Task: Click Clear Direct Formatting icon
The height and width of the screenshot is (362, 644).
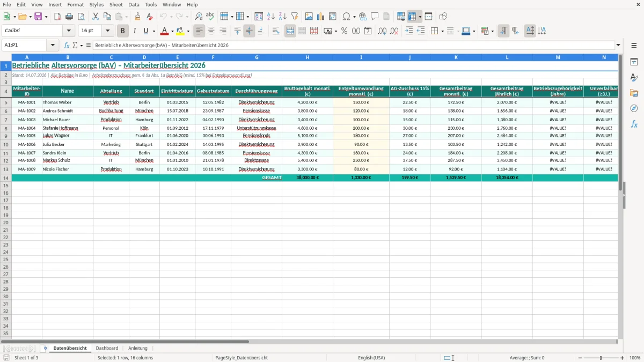Action: [149, 17]
